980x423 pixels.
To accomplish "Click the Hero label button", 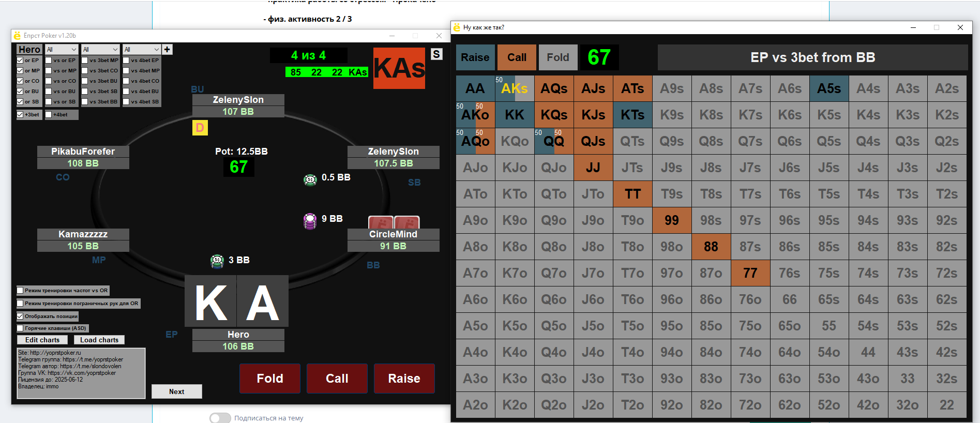I will pyautogui.click(x=29, y=50).
